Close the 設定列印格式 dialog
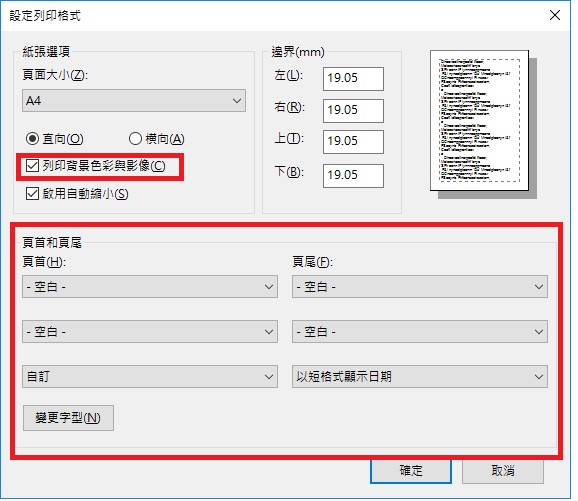Screen dimensions: 578x501 click(x=555, y=15)
